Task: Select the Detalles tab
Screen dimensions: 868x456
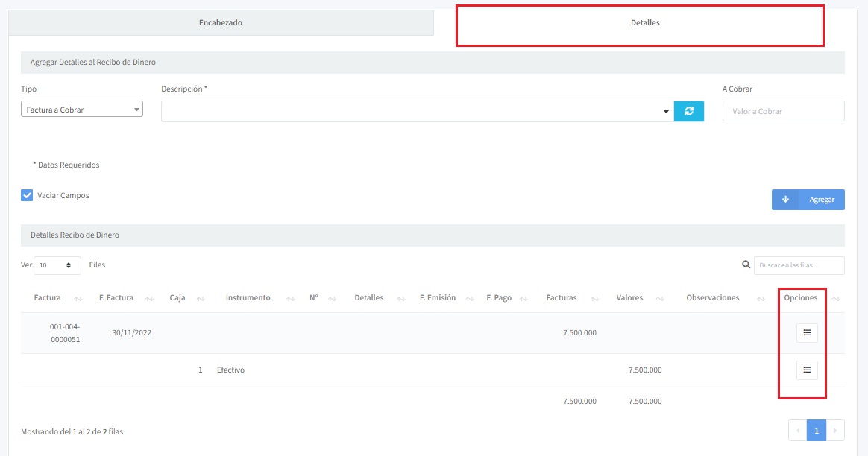Action: (x=645, y=23)
